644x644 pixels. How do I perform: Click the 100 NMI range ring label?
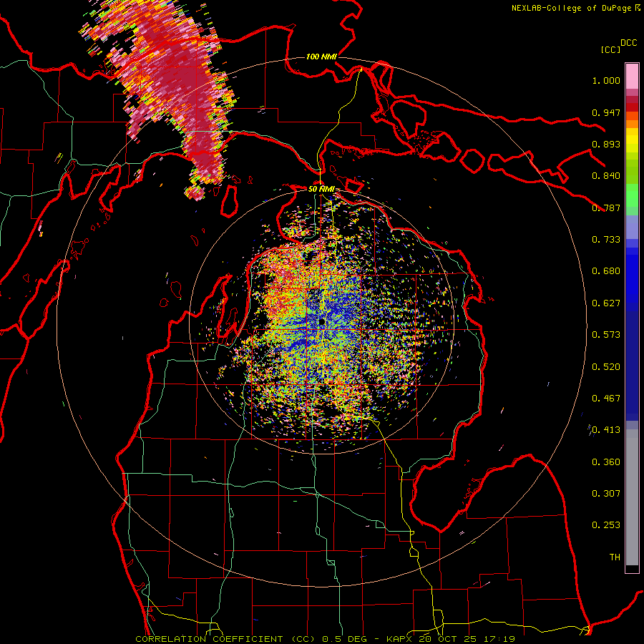click(321, 57)
